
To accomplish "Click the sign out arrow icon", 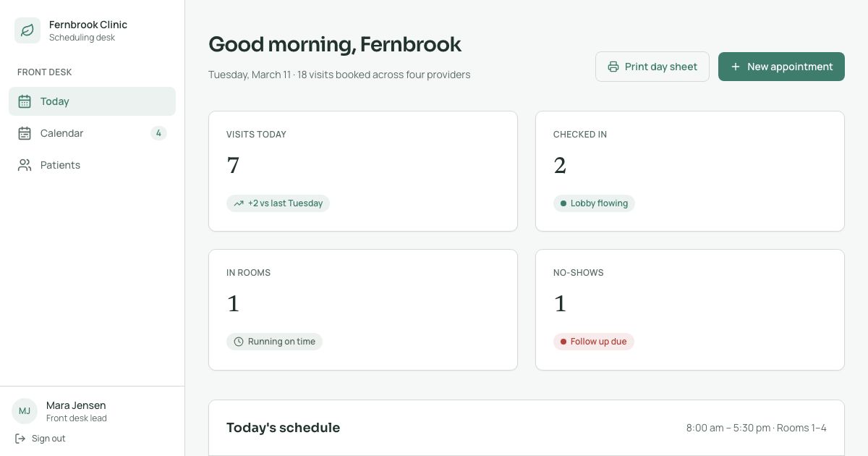I will tap(20, 439).
